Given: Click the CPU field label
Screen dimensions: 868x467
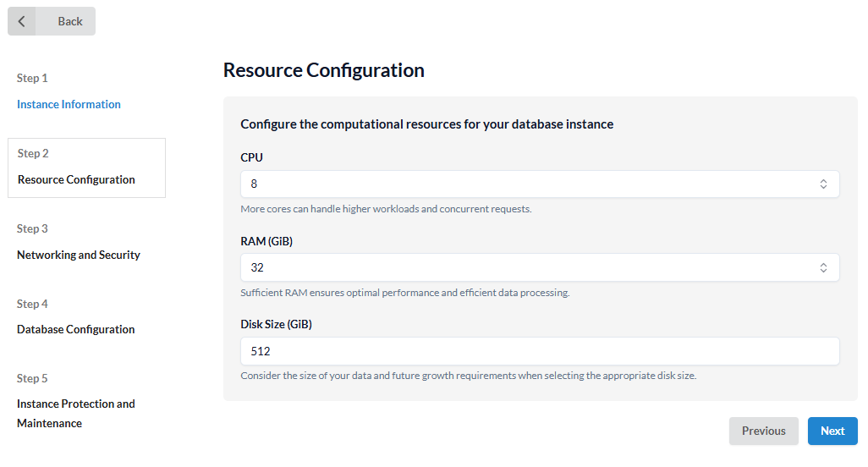Looking at the screenshot, I should coord(251,157).
